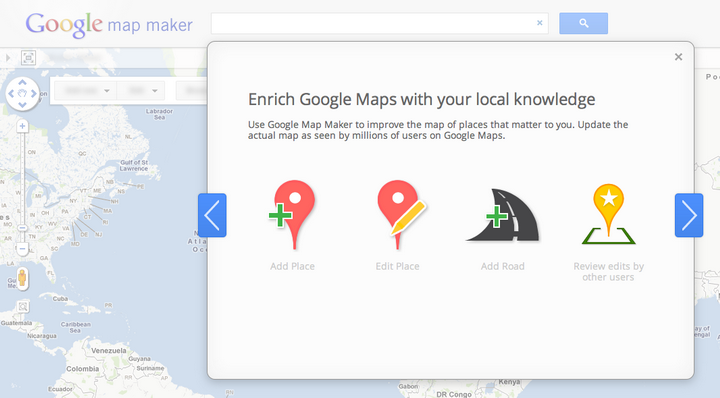Click the "Nicaragua" map label
This screenshot has height=398, width=720.
click(42, 336)
